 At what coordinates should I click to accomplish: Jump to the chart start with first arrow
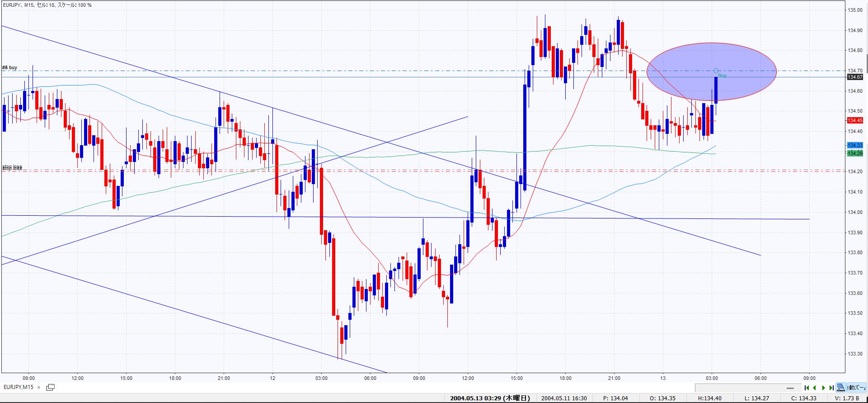807,388
